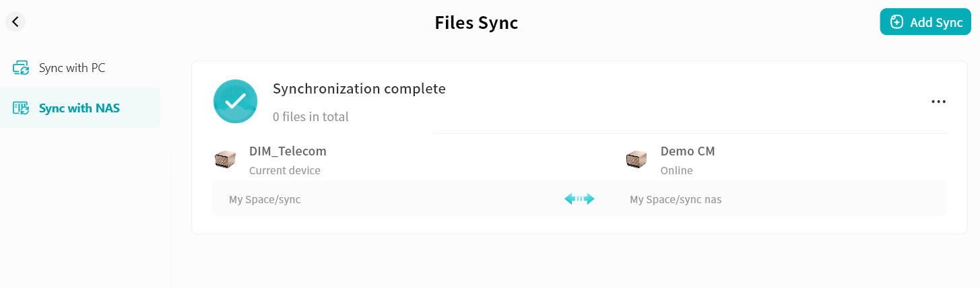Click the Add Sync button
This screenshot has width=980, height=288.
[x=925, y=22]
